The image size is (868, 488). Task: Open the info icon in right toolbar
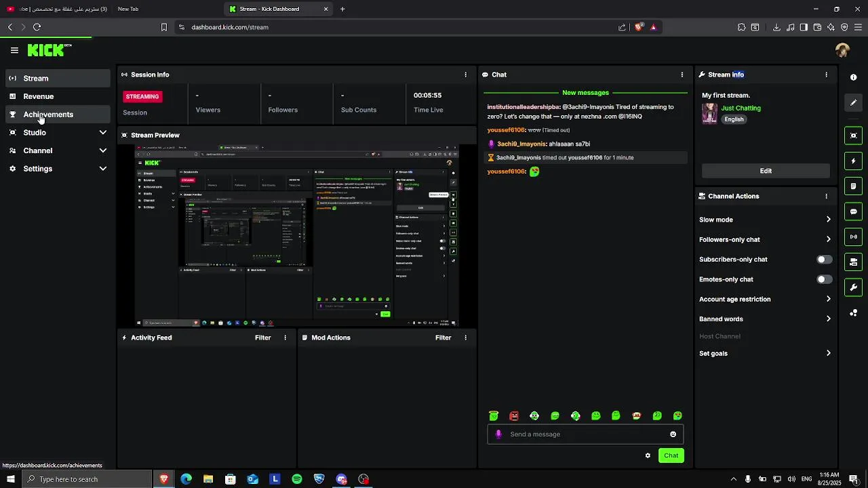tap(854, 77)
